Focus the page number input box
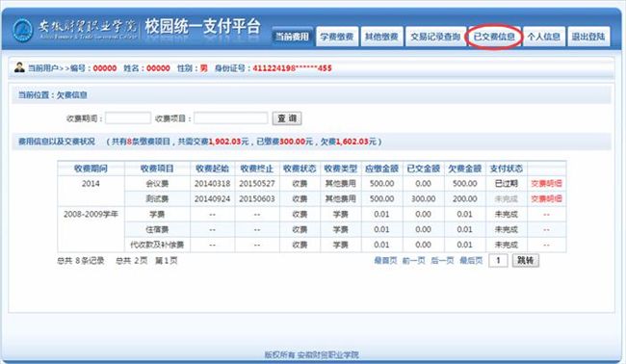Viewport: 626px width, 364px height. coord(498,261)
